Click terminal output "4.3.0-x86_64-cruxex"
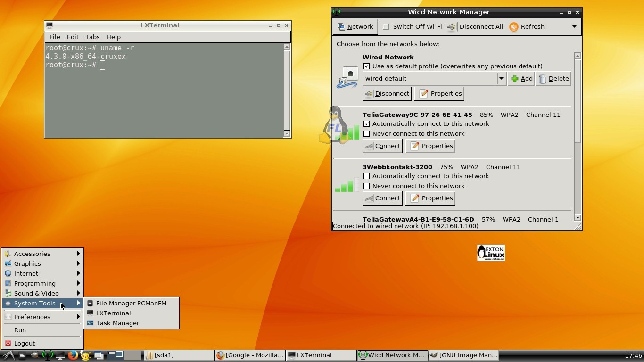This screenshot has height=362, width=644. click(85, 57)
